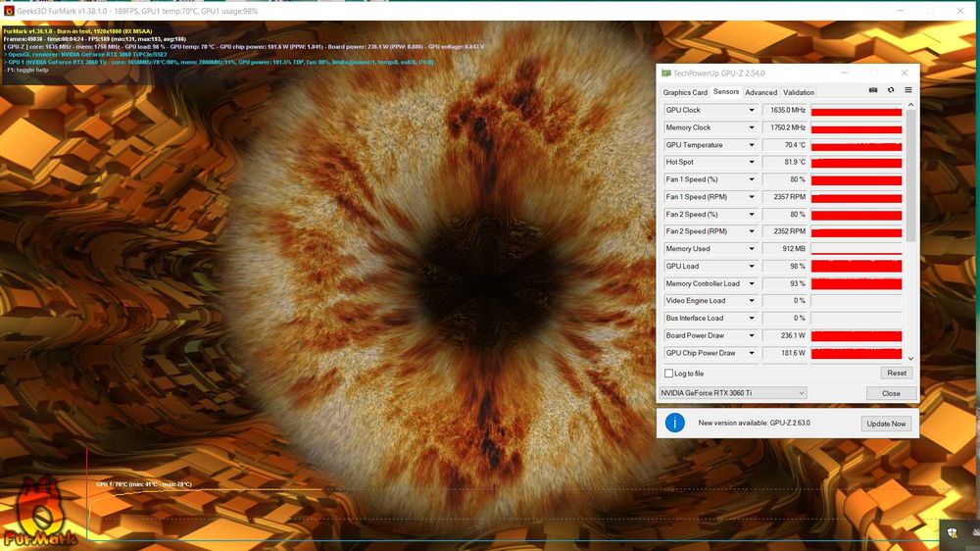Click Memory Controller Load value 93 %
The height and width of the screenshot is (551, 980).
coord(784,284)
